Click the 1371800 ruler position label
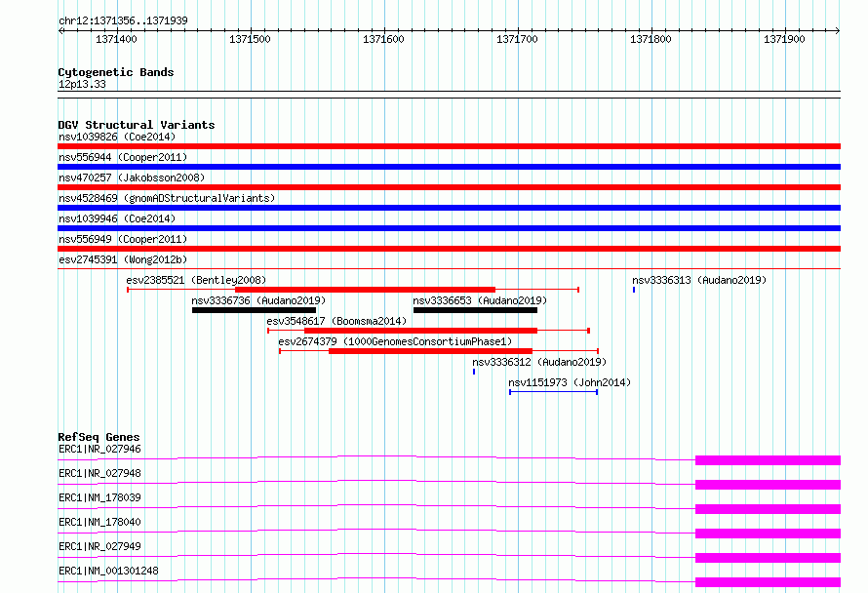The width and height of the screenshot is (868, 593). pos(651,39)
